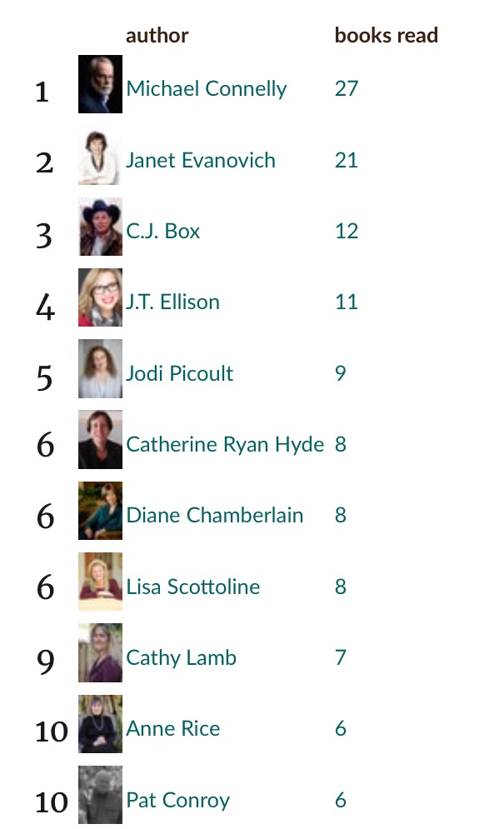Click the Pat Conroy name link
This screenshot has width=504, height=829.
coord(177,801)
